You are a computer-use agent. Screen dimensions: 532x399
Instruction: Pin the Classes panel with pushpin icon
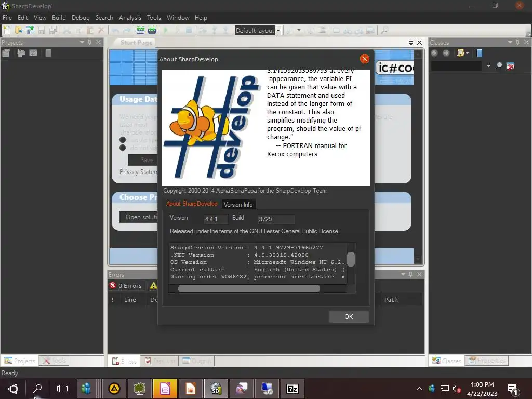point(517,42)
